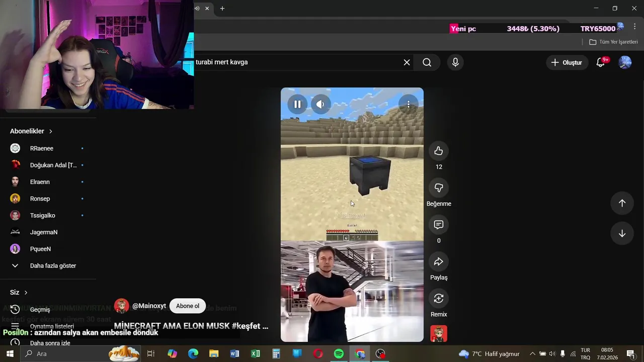Show hidden system tray icons
Screen dimensions: 644x362
[x=532, y=354]
